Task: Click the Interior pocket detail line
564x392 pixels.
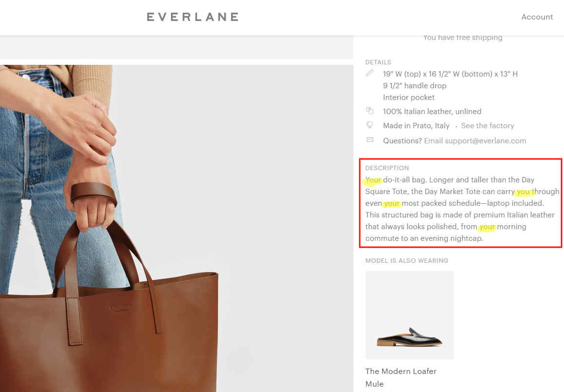Action: (x=408, y=98)
